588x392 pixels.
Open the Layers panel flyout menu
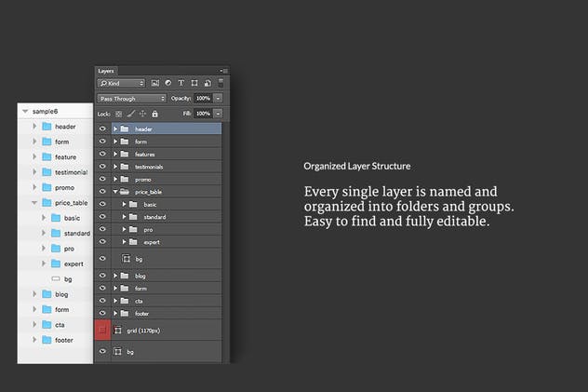223,70
